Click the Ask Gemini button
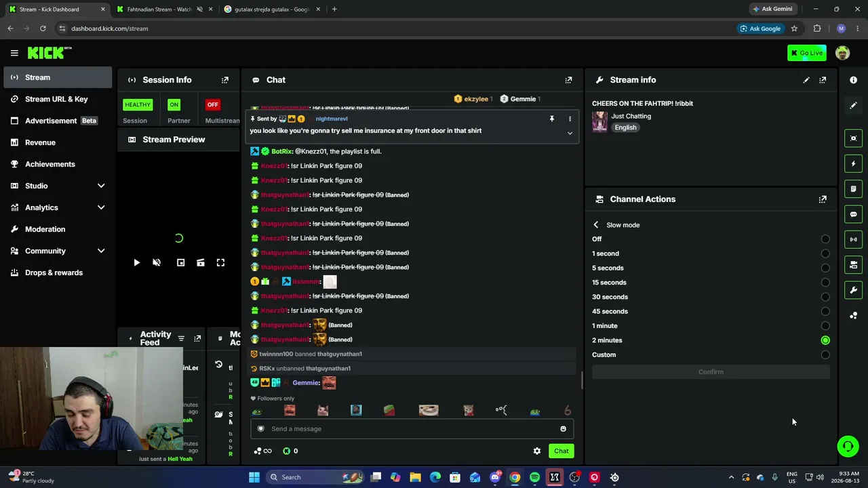 [x=772, y=9]
